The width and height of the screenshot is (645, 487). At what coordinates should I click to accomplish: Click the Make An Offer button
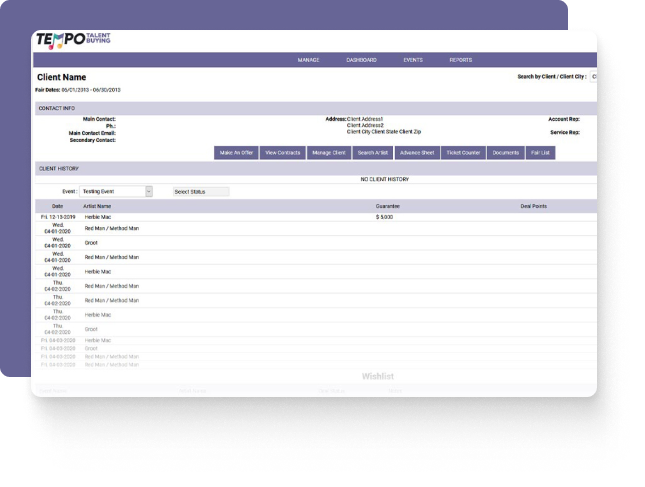(236, 153)
